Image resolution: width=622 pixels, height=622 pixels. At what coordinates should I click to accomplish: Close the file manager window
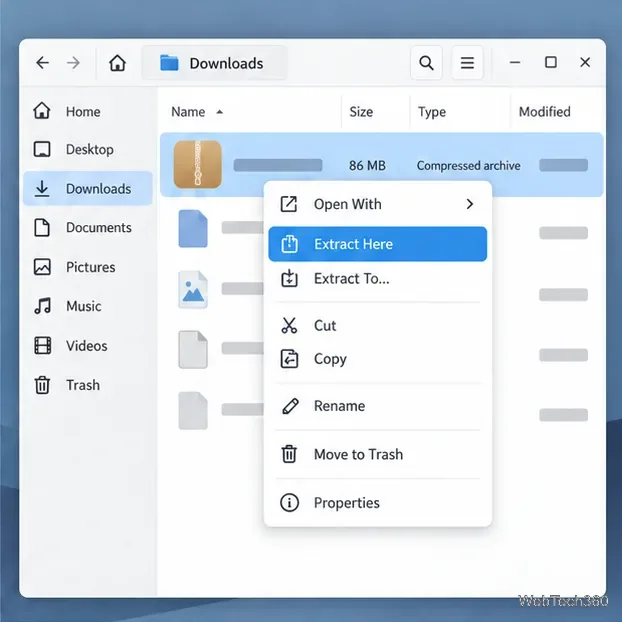[585, 62]
